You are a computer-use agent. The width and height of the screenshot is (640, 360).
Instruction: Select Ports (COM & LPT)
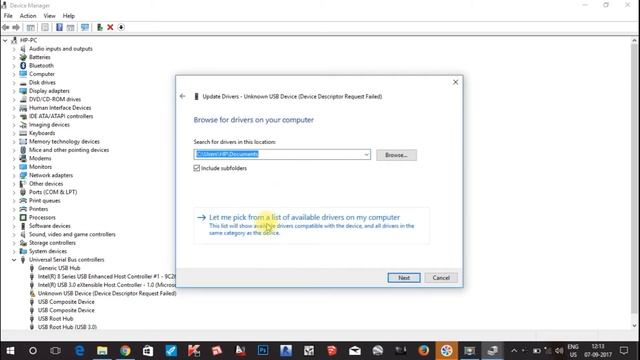(53, 192)
